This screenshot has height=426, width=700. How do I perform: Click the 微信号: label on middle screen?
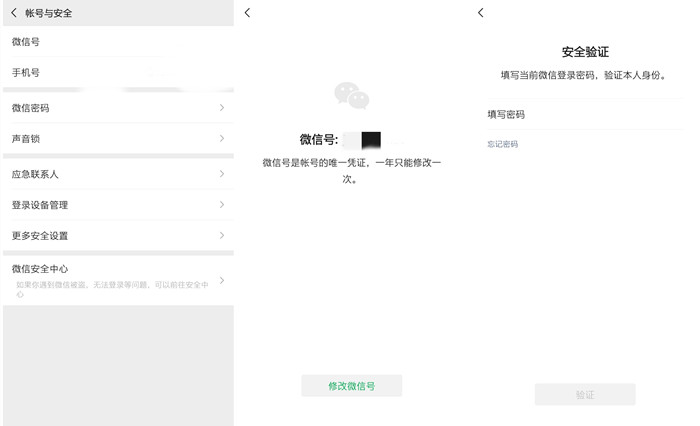pos(319,139)
